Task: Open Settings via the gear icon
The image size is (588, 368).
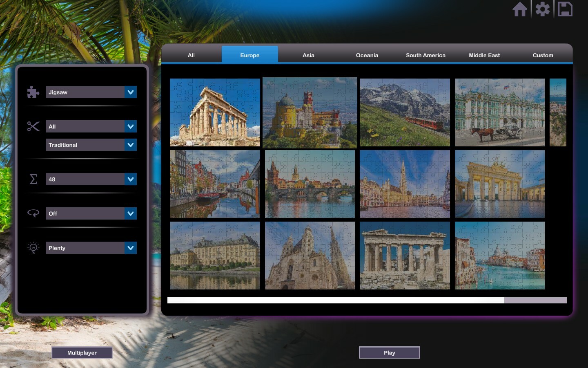Action: 542,9
